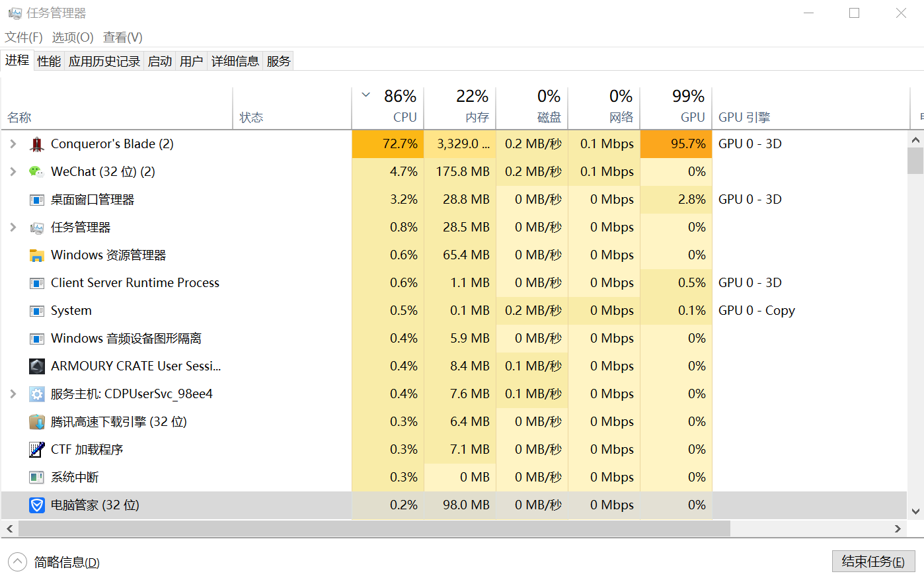Switch to the 启动 tab
Screen dimensions: 924x586
pos(160,62)
